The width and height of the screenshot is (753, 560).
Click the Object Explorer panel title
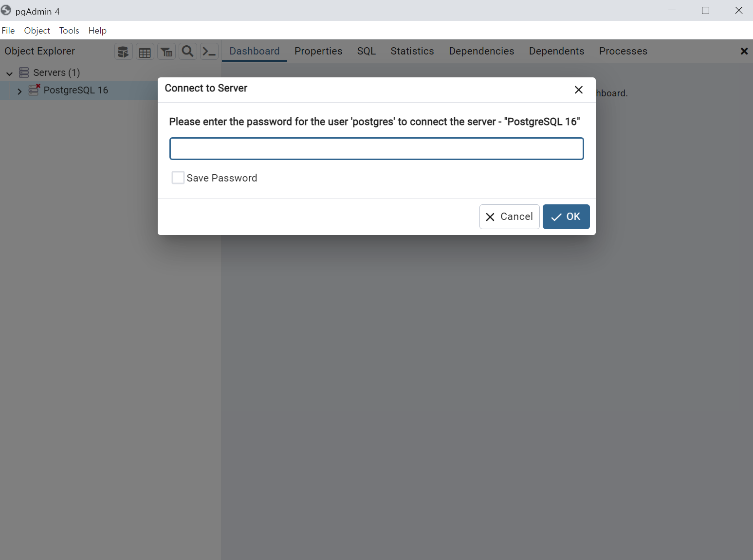(40, 51)
